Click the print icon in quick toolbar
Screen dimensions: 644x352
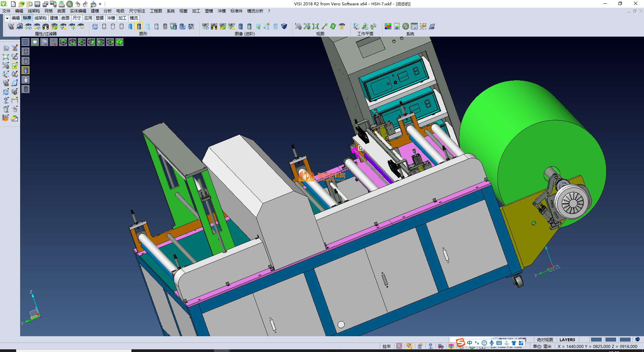click(x=62, y=4)
